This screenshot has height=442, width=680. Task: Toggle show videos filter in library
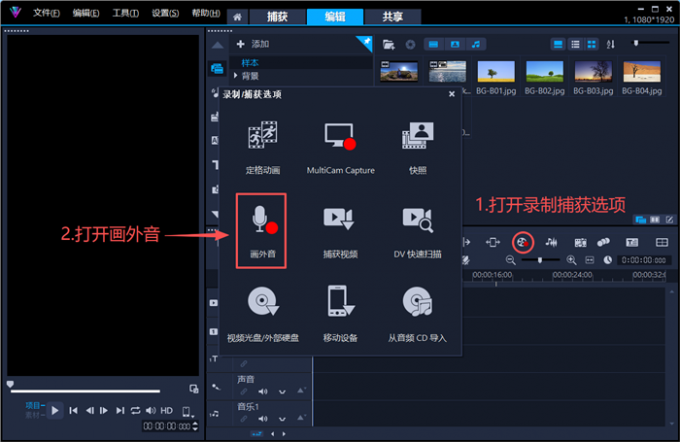(x=433, y=44)
